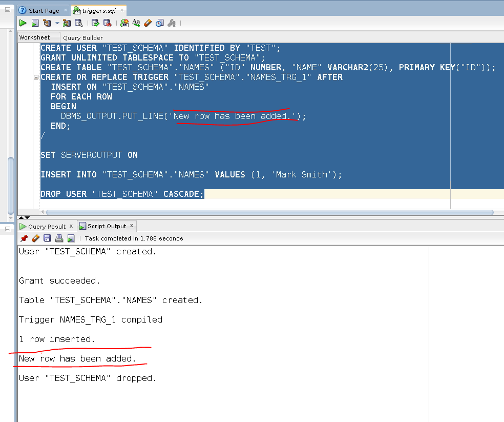Run the statement with the green play icon

pyautogui.click(x=23, y=23)
